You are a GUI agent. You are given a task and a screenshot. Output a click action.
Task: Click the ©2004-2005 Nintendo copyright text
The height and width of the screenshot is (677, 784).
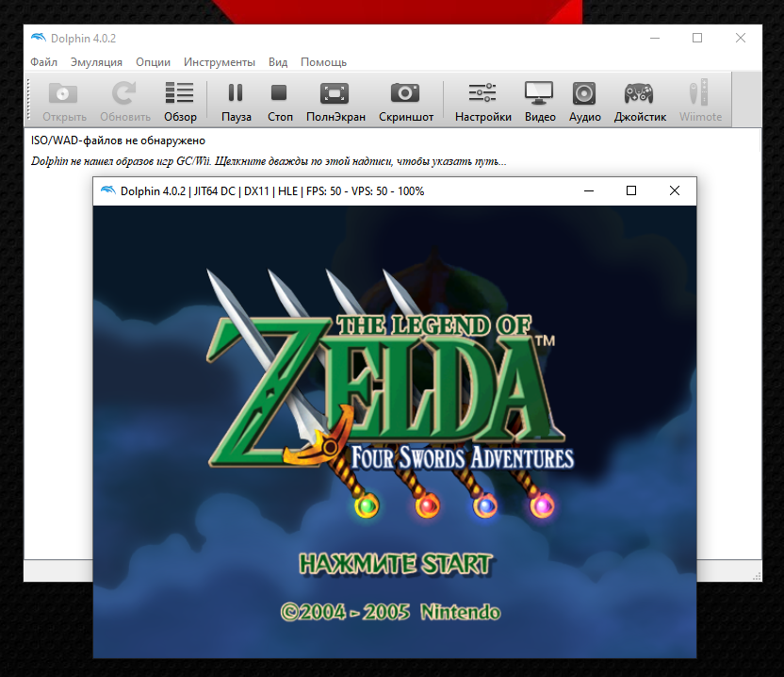click(390, 612)
